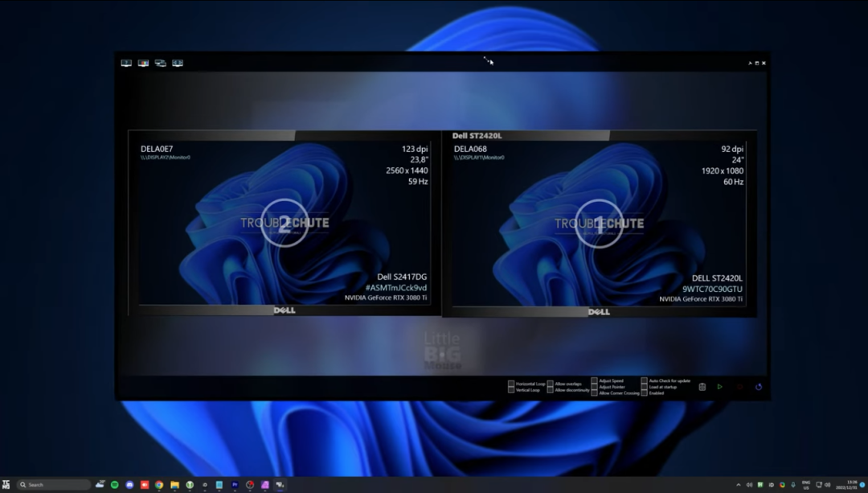This screenshot has height=493, width=868.
Task: Click the Little Big Mouse taskbar icon
Action: point(280,485)
